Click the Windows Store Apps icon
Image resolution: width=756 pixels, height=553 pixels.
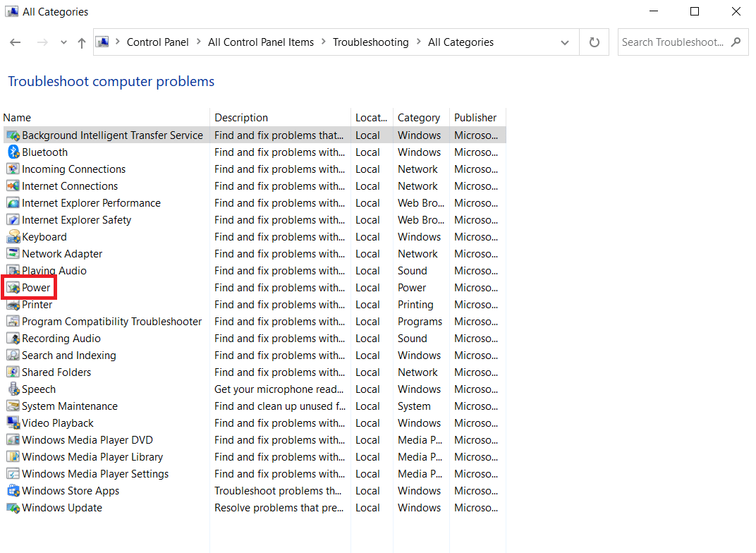(13, 491)
